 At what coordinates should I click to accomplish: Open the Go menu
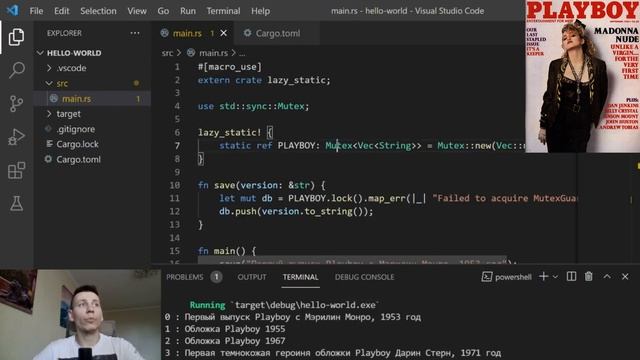point(163,11)
